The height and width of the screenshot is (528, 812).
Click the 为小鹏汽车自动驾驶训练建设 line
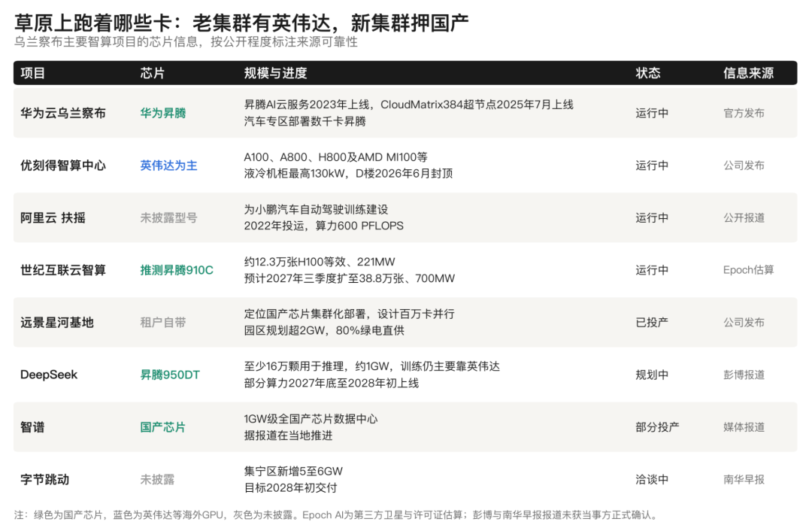(x=316, y=209)
